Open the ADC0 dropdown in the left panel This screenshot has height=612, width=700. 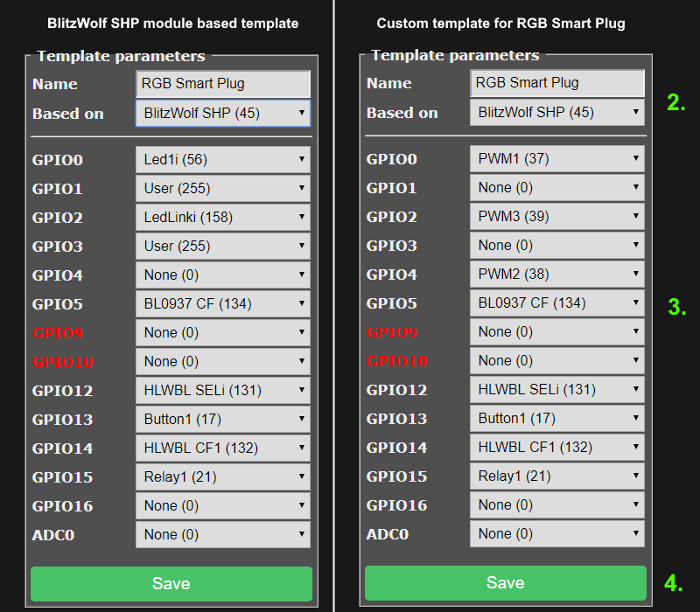pyautogui.click(x=223, y=534)
